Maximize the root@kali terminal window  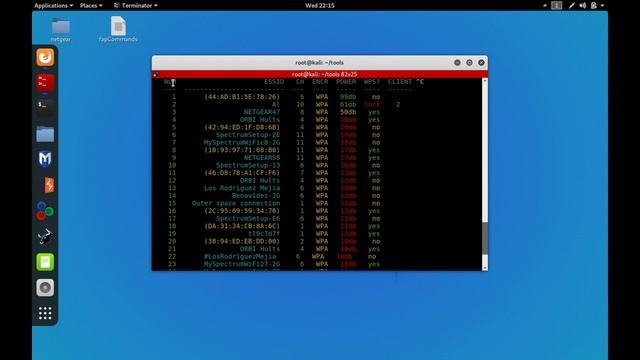click(x=469, y=62)
